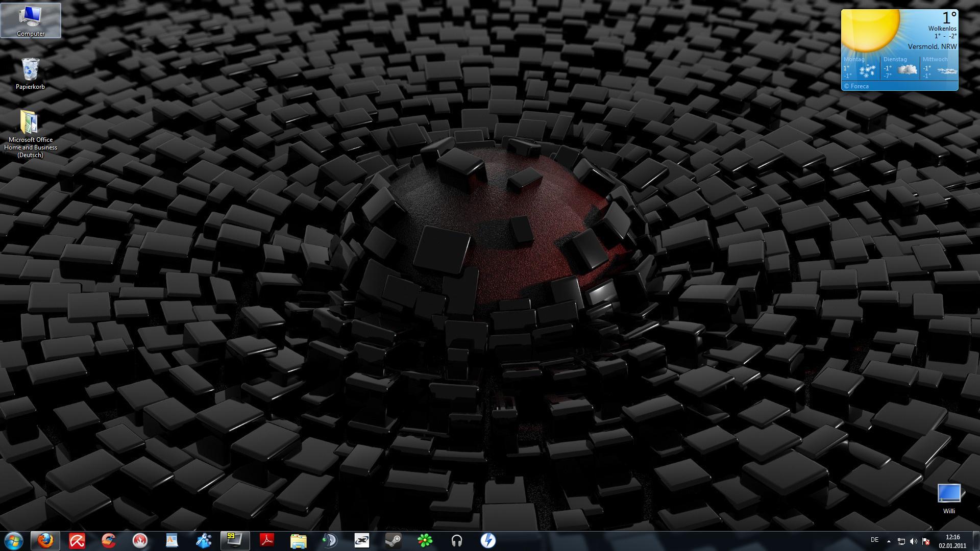Show hidden system tray icons
The width and height of the screenshot is (980, 551).
click(x=889, y=541)
